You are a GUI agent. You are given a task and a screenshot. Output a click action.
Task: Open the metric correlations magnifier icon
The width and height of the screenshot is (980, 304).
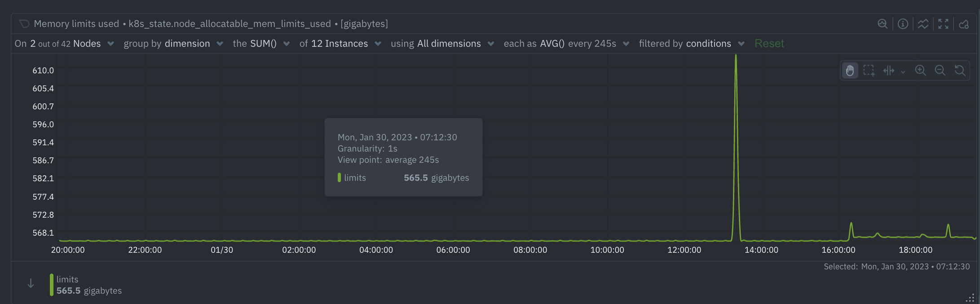(x=883, y=24)
